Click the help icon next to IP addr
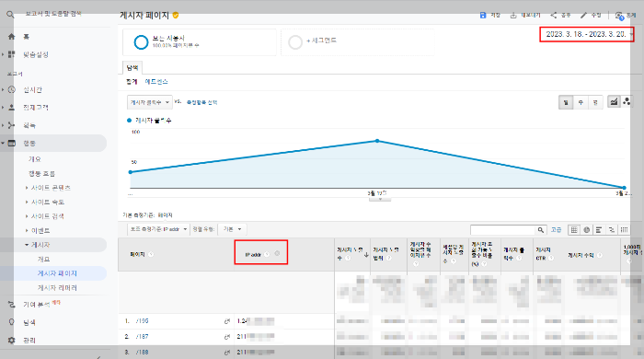Image resolution: width=644 pixels, height=359 pixels. (267, 254)
